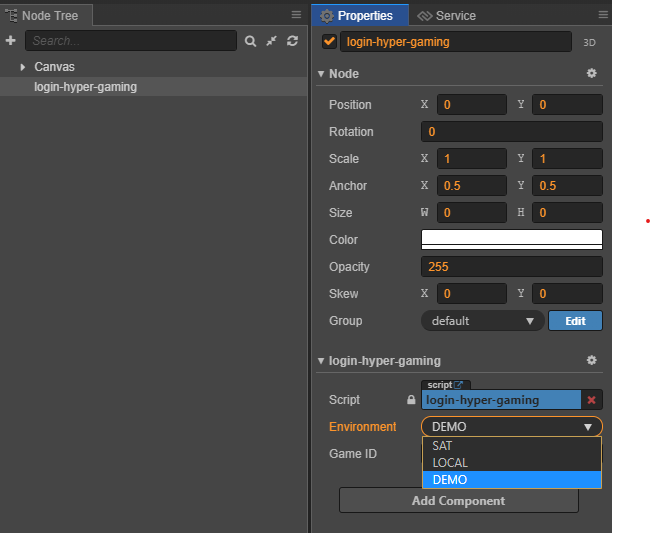The image size is (651, 533).
Task: Collapse the Node properties section
Action: click(x=321, y=74)
